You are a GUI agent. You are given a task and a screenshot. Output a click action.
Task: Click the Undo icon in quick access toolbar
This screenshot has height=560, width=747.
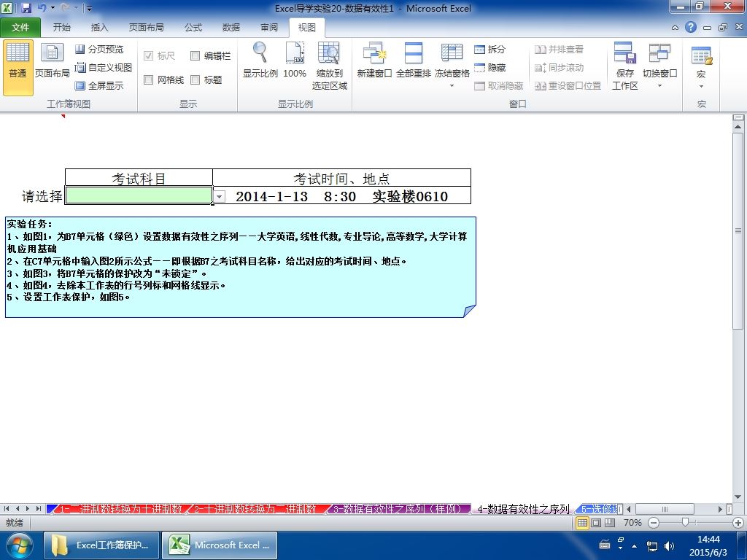pos(42,8)
